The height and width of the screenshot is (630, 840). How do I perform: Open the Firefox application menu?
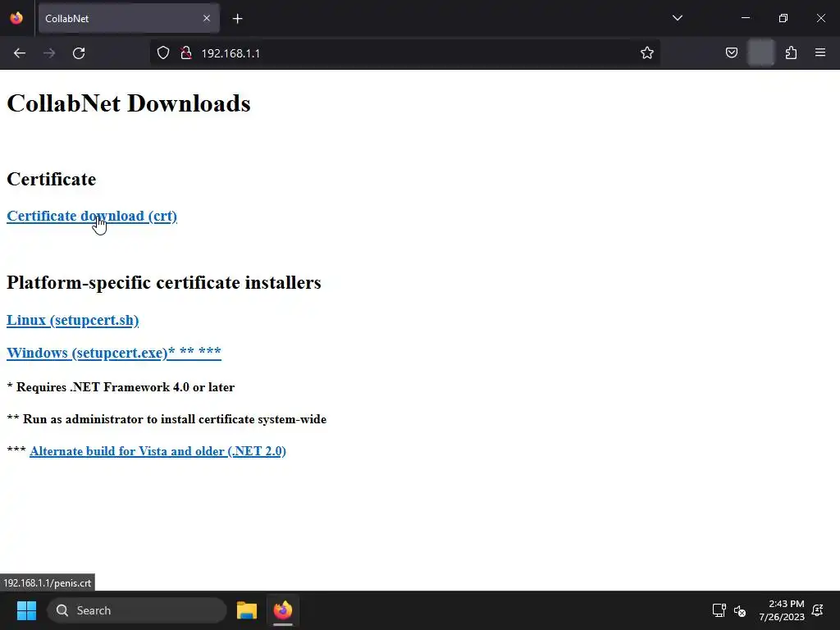[x=819, y=53]
